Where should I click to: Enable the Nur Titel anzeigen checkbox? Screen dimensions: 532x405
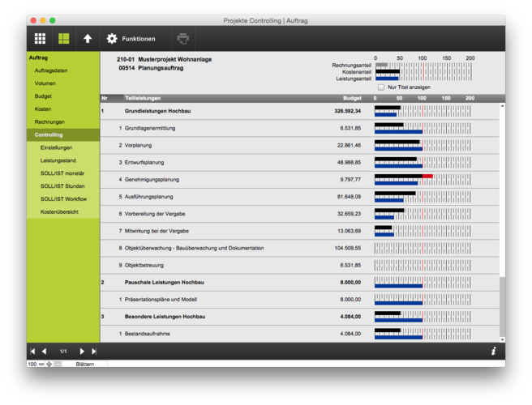381,87
